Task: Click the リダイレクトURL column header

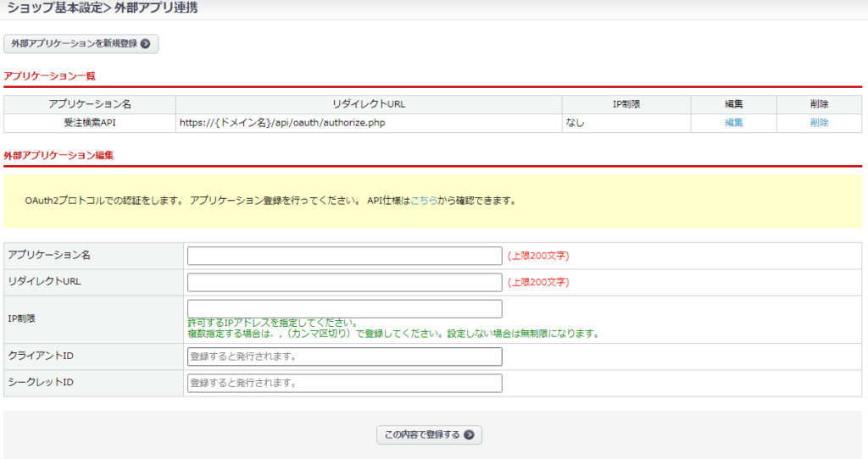Action: click(x=369, y=104)
